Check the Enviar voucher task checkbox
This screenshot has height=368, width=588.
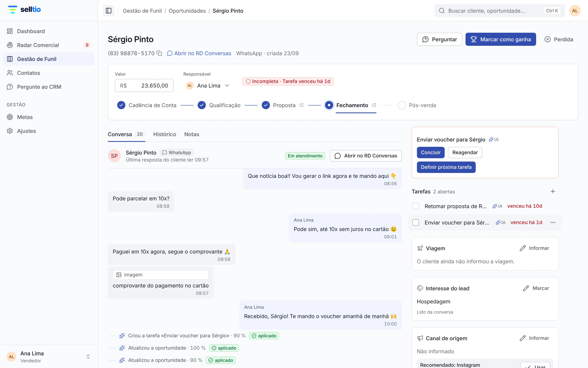coord(416,222)
